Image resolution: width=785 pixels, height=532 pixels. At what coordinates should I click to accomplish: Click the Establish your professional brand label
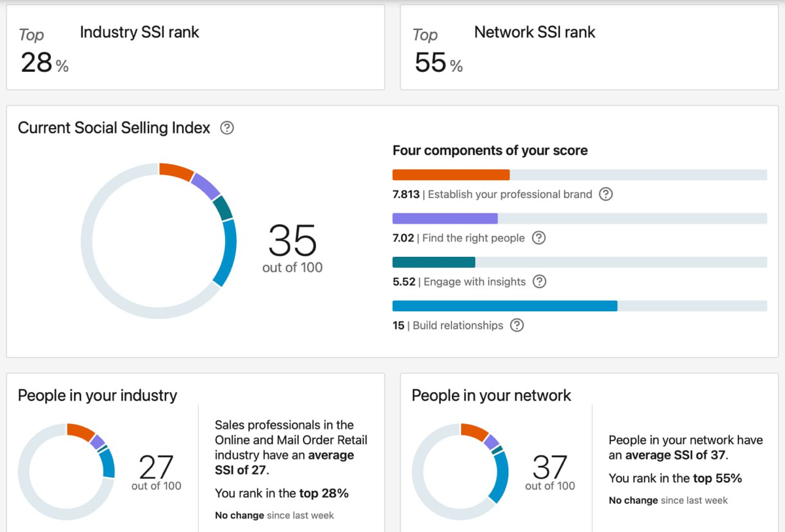(x=510, y=194)
